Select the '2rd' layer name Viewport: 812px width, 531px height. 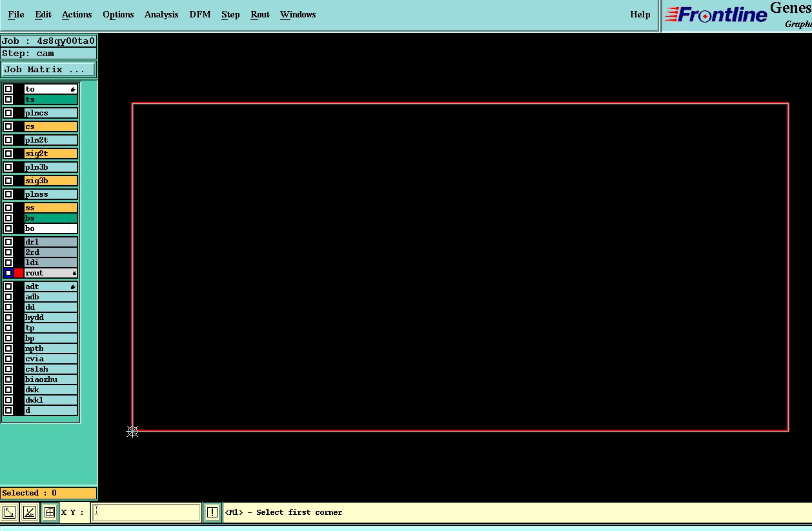(51, 252)
